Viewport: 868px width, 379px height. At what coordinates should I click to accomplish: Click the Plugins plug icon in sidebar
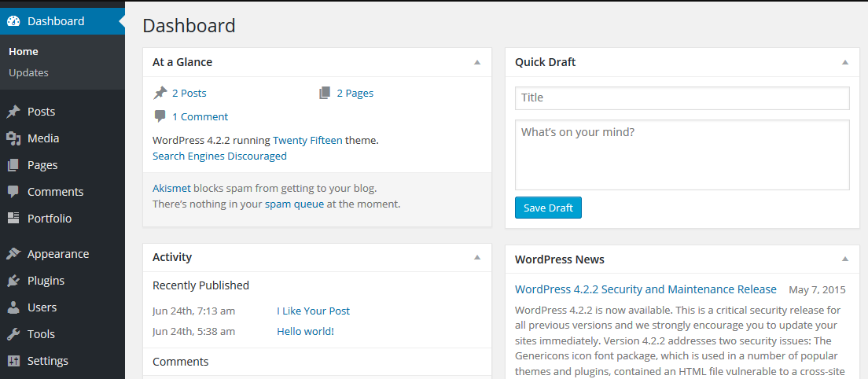click(x=13, y=281)
